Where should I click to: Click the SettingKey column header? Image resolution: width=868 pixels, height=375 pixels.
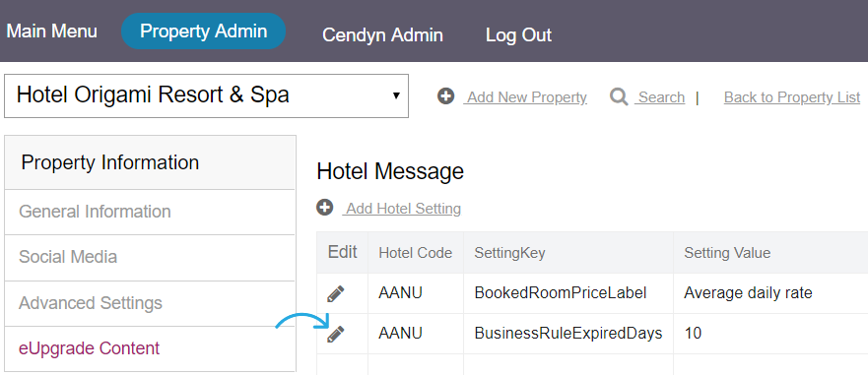tap(568, 253)
